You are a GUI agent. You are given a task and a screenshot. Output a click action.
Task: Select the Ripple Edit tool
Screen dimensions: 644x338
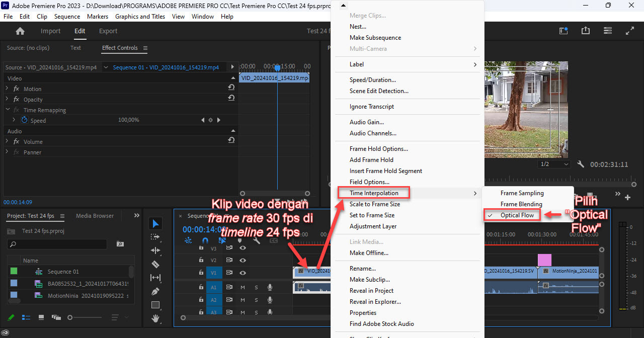pos(155,250)
